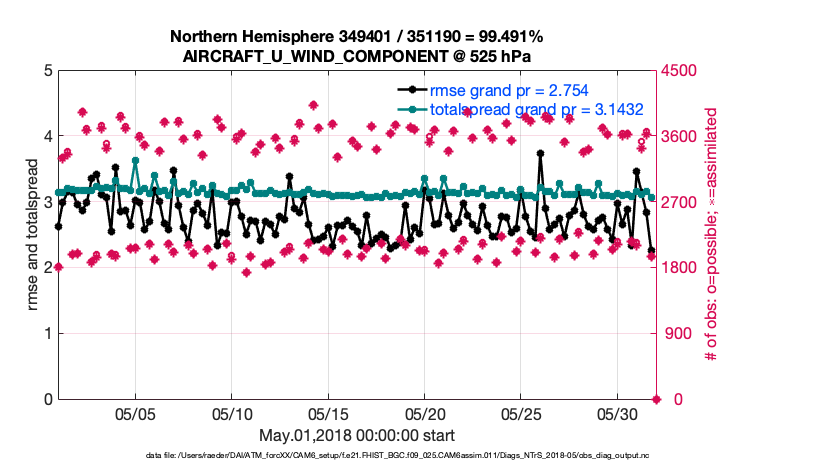Click the left y-axis tick label "3"
Screen dimensions: 830x470
pyautogui.click(x=48, y=202)
